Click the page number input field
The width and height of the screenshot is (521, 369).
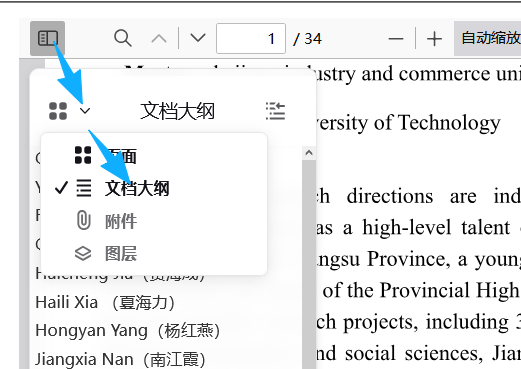pos(251,38)
